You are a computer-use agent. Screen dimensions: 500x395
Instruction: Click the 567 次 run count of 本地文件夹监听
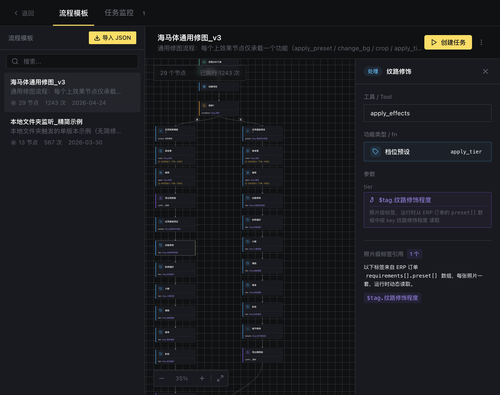coord(53,143)
